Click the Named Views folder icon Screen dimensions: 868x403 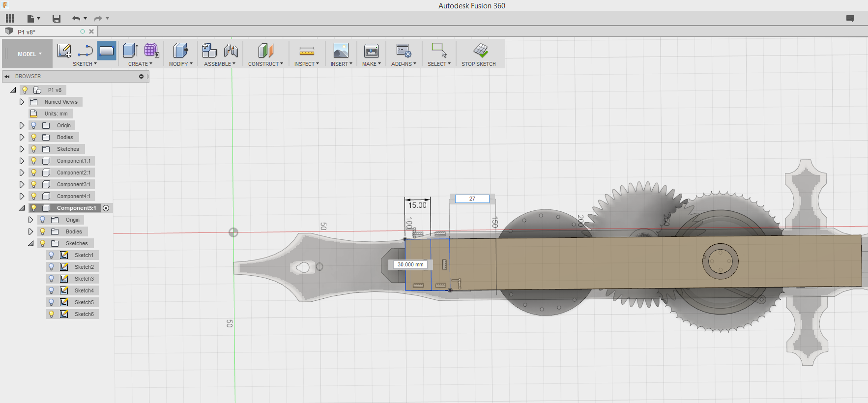pos(34,102)
